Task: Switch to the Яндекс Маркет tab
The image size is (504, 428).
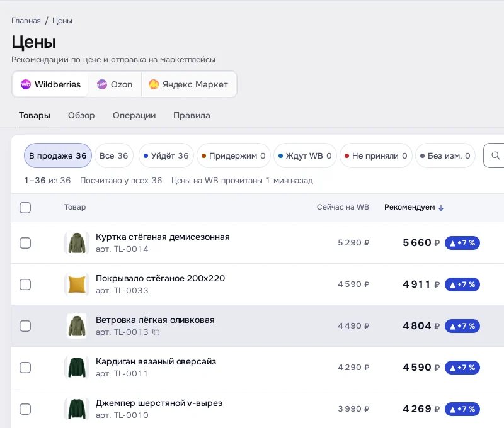Action: 188,84
